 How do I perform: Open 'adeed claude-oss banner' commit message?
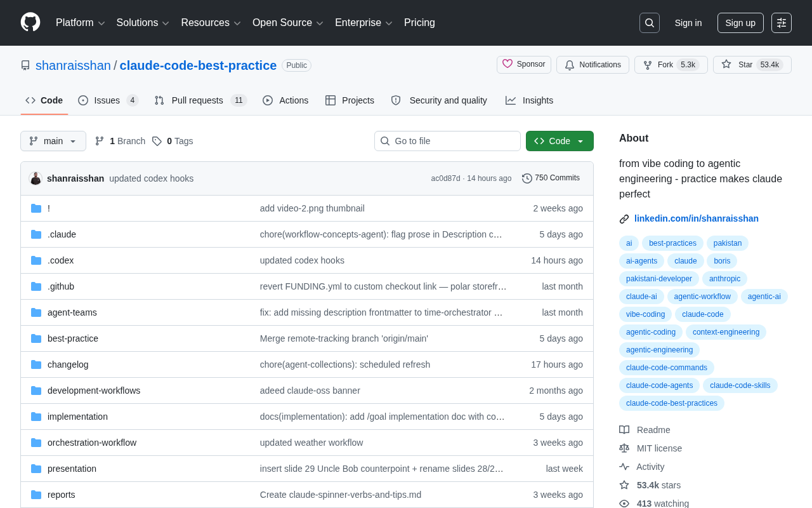tap(310, 391)
